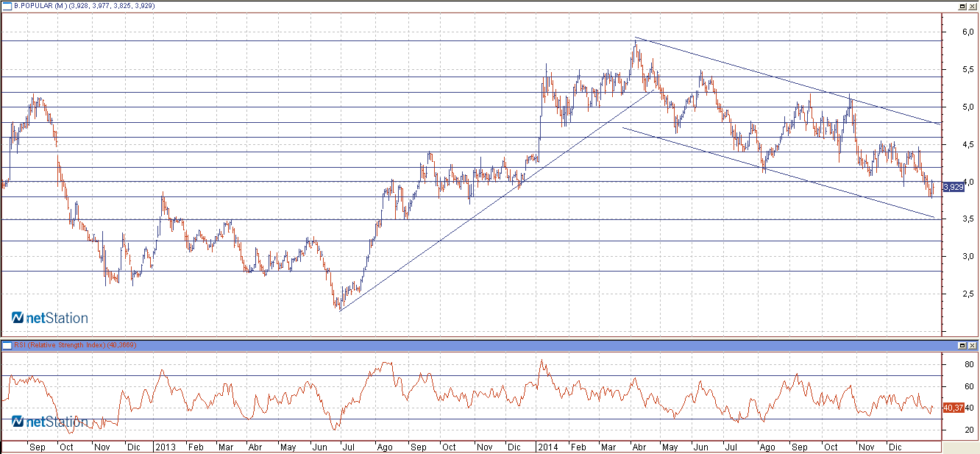
Task: Click the 2013 label on time axis
Action: [x=165, y=447]
